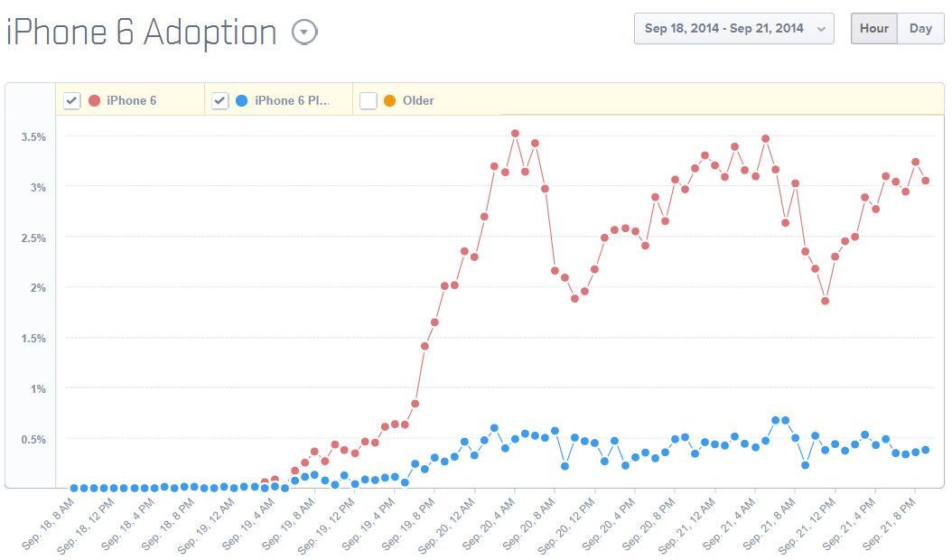This screenshot has width=952, height=560.
Task: Click the last red iPhone 6 data point
Action: click(x=925, y=181)
